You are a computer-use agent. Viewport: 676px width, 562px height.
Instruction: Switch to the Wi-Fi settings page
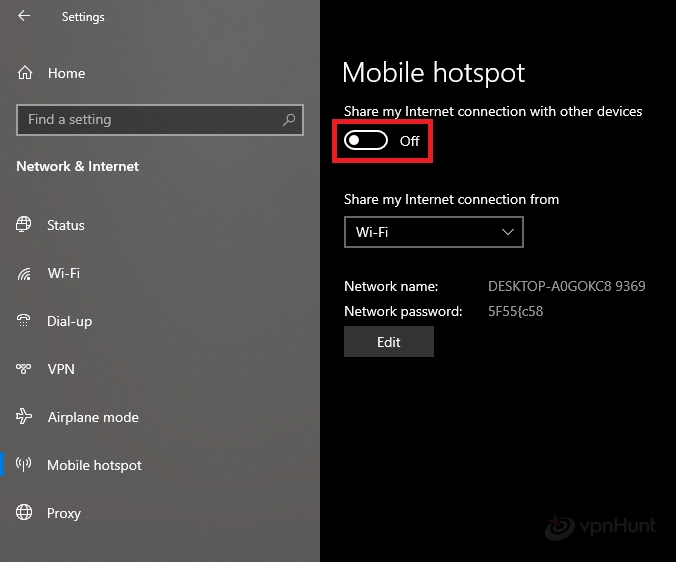pos(64,273)
